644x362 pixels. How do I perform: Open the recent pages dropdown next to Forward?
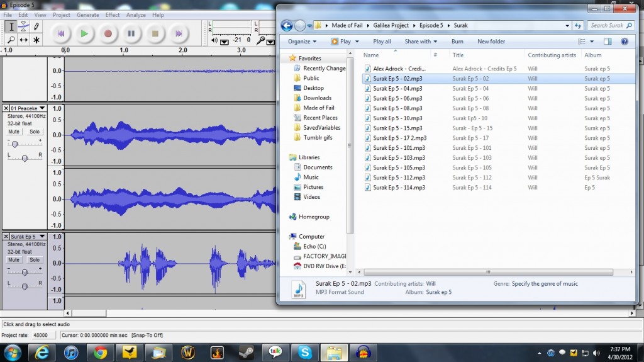(x=309, y=26)
